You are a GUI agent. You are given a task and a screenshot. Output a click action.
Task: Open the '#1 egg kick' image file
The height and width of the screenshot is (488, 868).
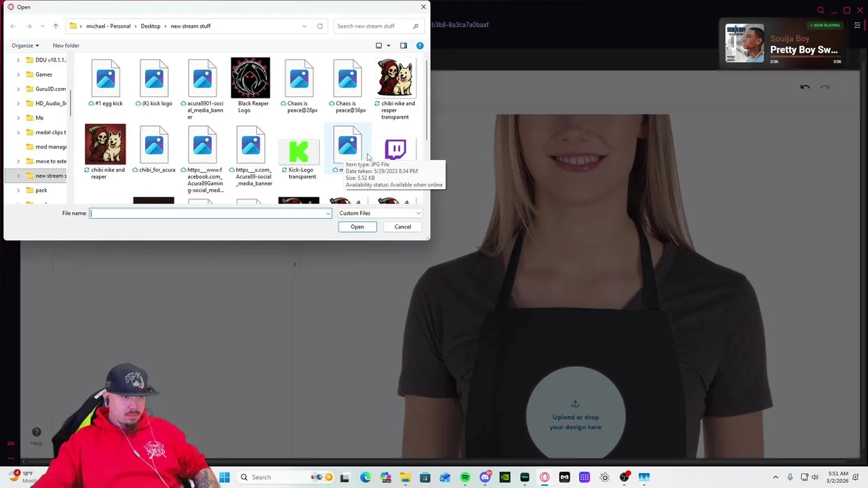pos(105,83)
